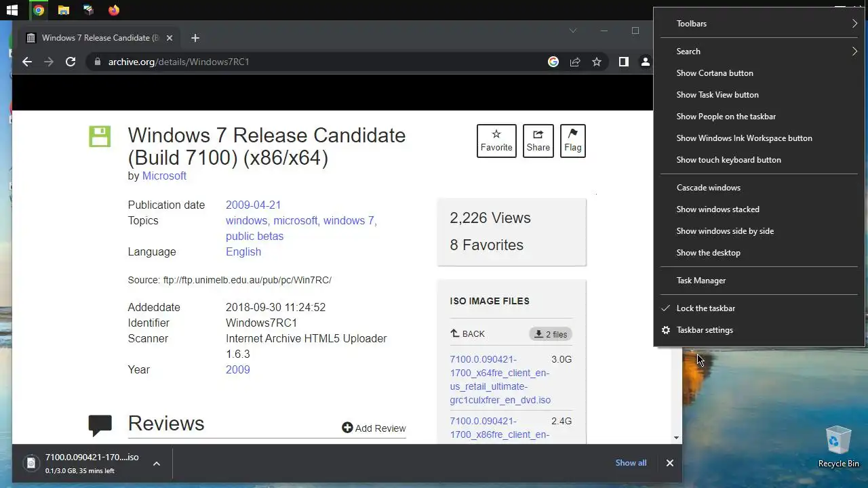This screenshot has height=488, width=868.
Task: Expand the download item options arrow
Action: coord(157,464)
